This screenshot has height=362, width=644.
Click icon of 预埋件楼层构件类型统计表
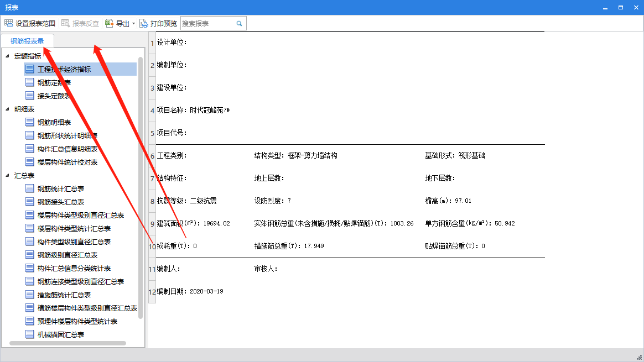pyautogui.click(x=29, y=321)
